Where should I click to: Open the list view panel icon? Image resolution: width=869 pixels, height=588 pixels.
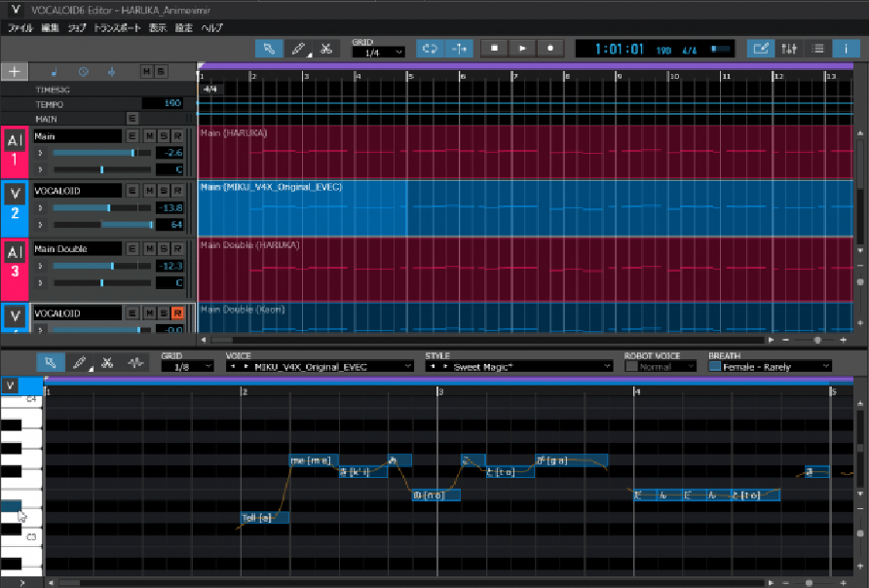(x=818, y=49)
